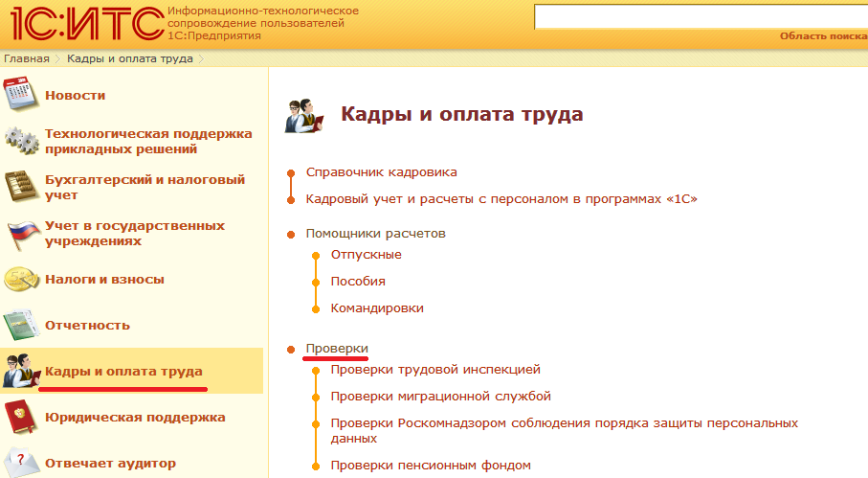Open Учет в государственных учреждениях

pyautogui.click(x=135, y=233)
